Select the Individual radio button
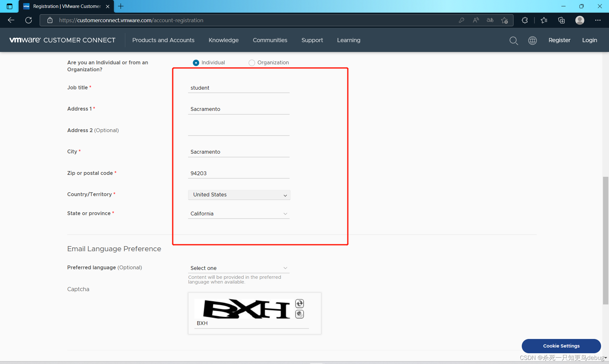The image size is (609, 364). [x=196, y=63]
